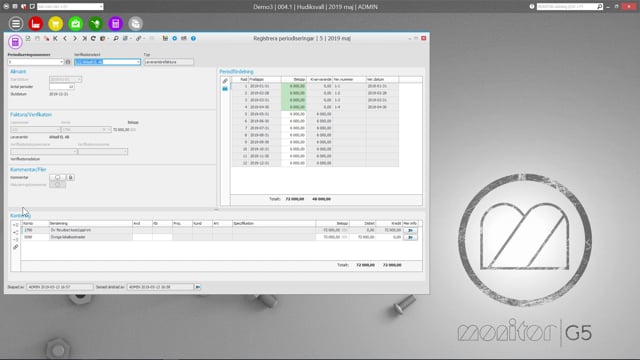Click the Typ field
Image resolution: width=640 pixels, height=360 pixels.
pos(169,62)
